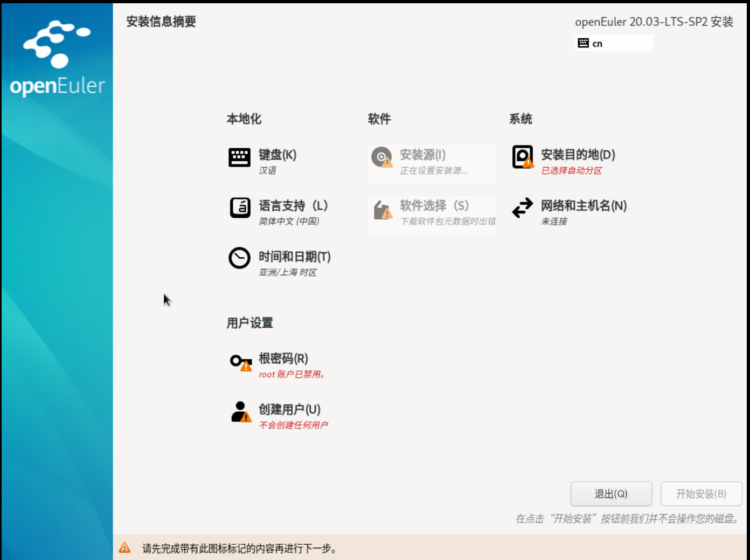This screenshot has width=750, height=560.
Task: Click the 汉语 keyboard status text
Action: click(x=268, y=170)
